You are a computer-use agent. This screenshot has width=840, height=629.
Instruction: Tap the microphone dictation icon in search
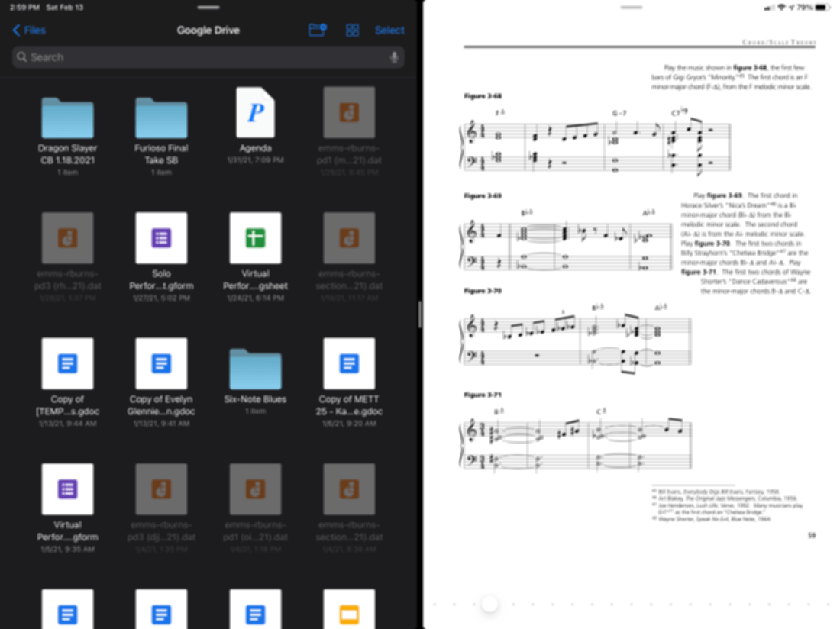(394, 57)
